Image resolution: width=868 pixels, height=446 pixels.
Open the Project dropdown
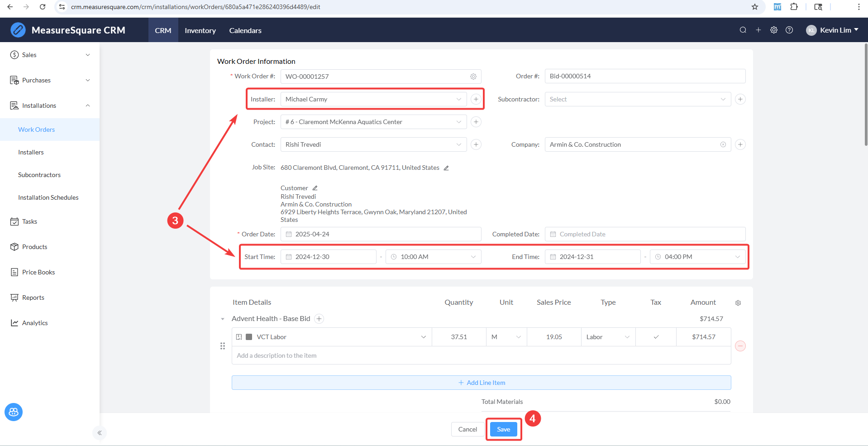(374, 122)
